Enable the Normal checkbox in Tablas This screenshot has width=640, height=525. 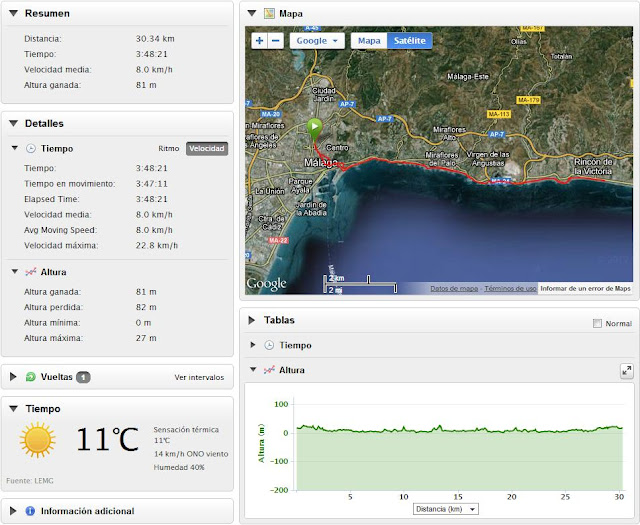click(597, 323)
